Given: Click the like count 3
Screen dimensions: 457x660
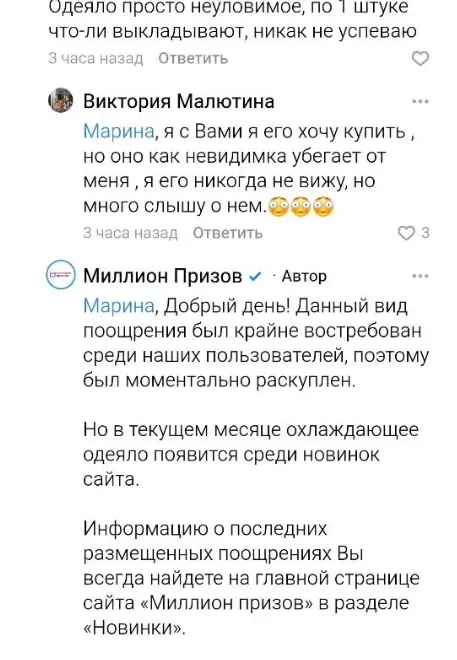Looking at the screenshot, I should pos(425,233).
